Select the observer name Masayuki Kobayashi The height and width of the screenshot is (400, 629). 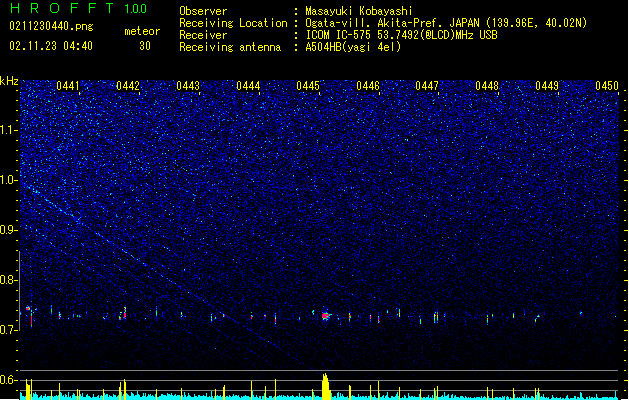(359, 11)
